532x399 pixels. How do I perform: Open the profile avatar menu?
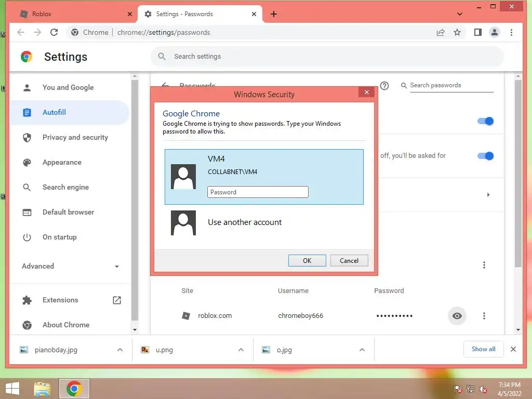(495, 32)
